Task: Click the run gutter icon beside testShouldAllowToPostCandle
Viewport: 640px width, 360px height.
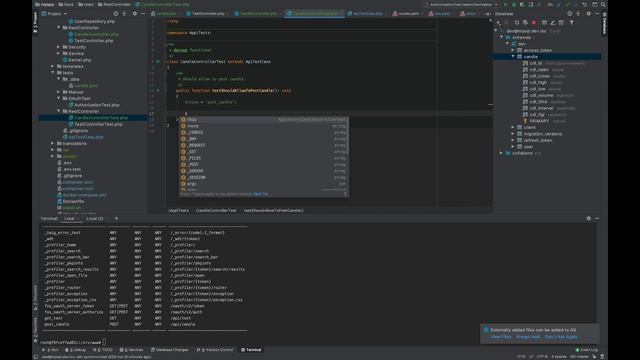Action: pyautogui.click(x=158, y=91)
